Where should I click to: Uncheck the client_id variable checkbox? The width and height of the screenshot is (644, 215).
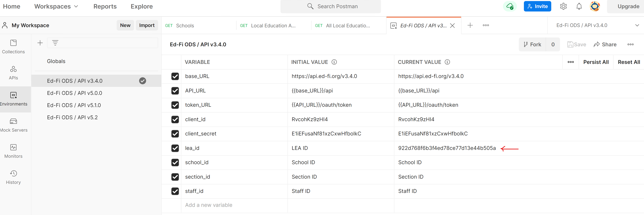tap(175, 119)
